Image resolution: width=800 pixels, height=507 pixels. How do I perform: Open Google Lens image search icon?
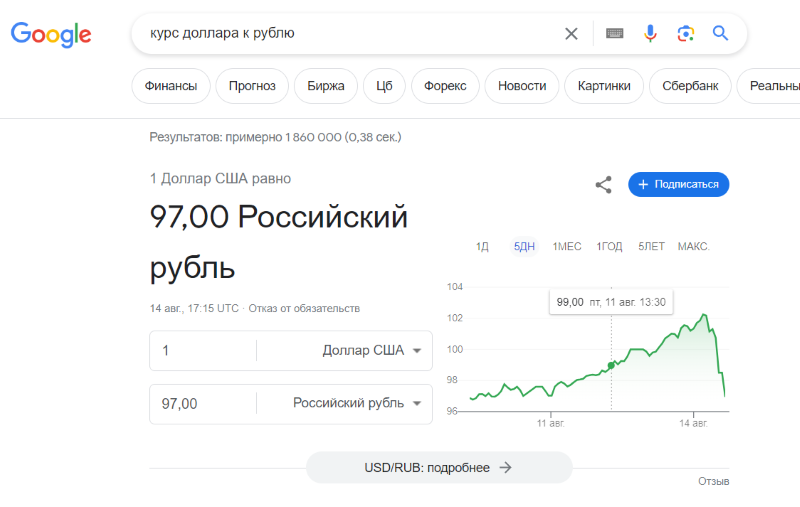click(x=686, y=34)
